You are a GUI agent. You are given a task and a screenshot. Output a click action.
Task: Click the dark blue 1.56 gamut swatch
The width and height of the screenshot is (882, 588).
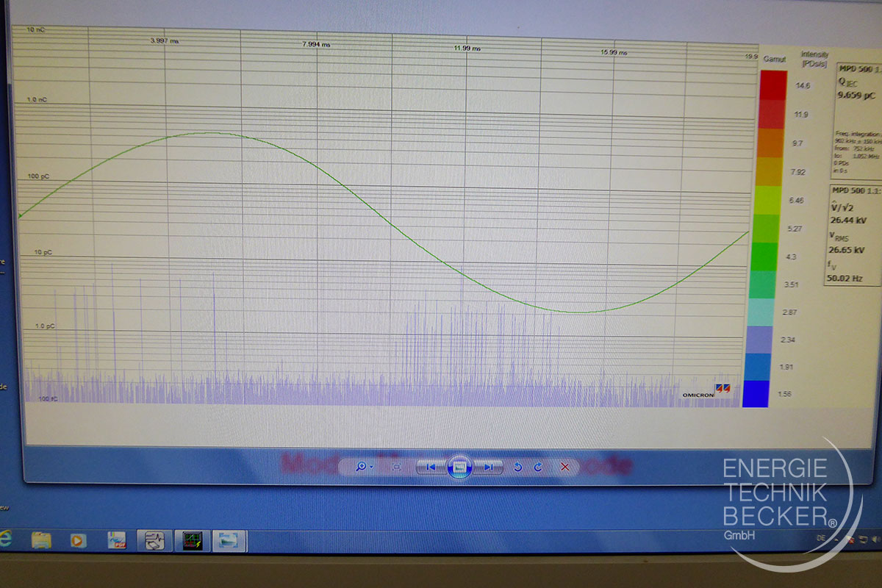point(756,394)
